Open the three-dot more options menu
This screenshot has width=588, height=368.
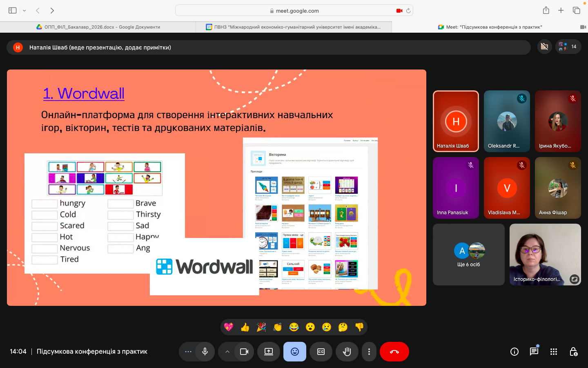pos(369,352)
